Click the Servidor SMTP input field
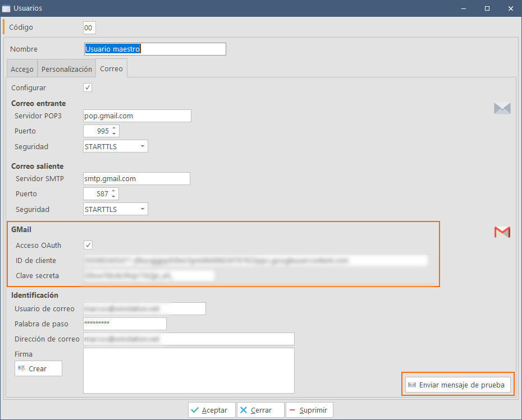 pos(136,178)
